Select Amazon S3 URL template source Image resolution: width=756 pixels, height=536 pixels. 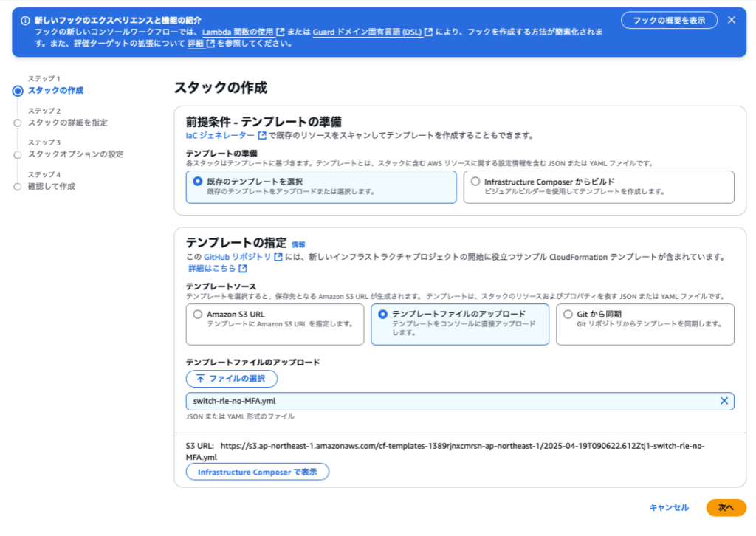pos(197,314)
